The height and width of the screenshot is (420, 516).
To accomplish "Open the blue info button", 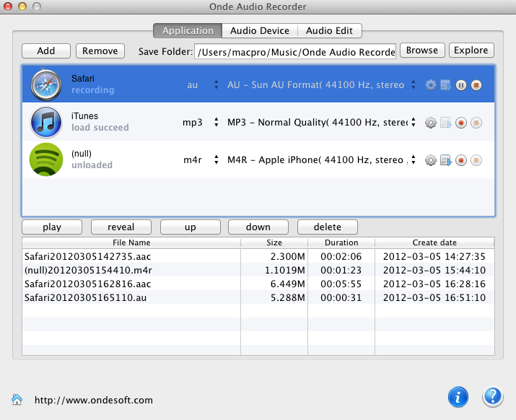I will click(x=458, y=397).
